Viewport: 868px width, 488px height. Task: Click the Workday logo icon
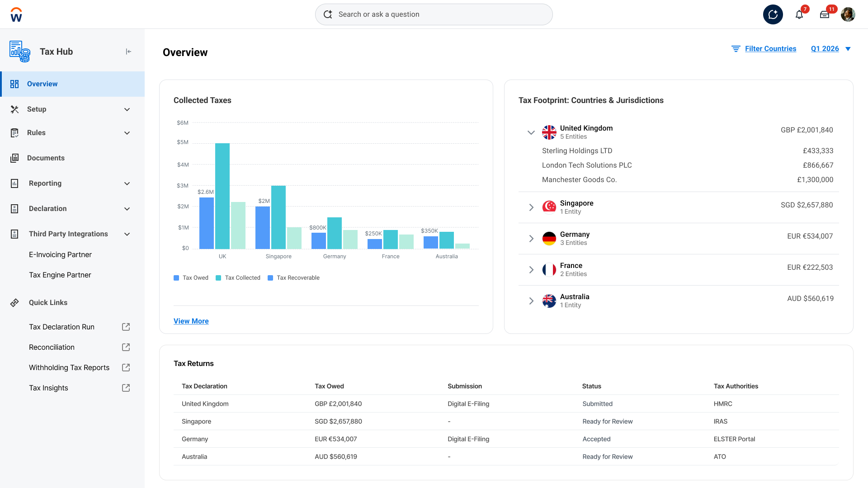click(16, 14)
